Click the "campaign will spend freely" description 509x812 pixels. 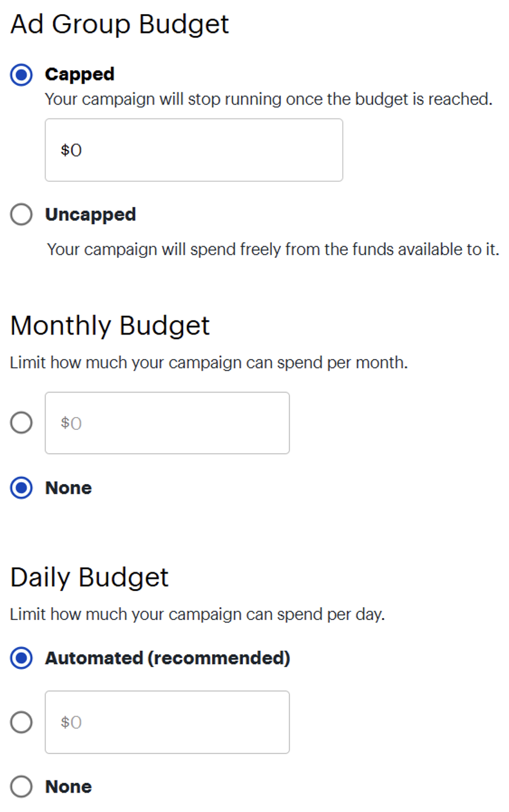[x=273, y=249]
